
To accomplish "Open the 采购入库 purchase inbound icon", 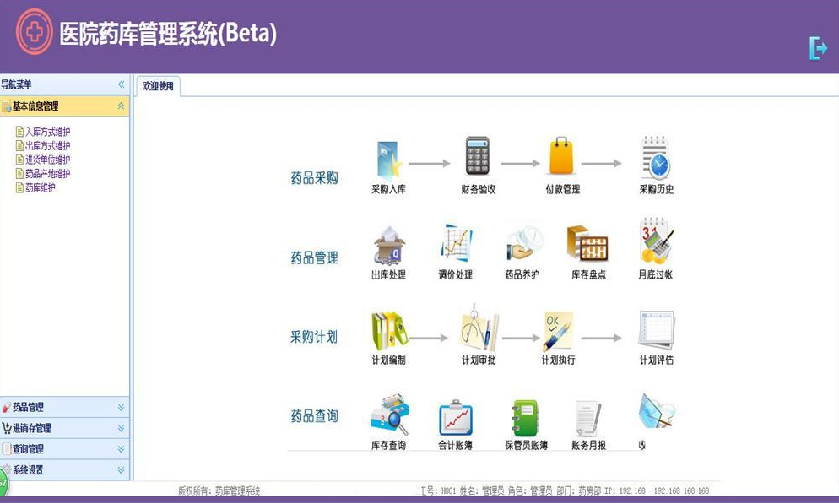I will 388,160.
